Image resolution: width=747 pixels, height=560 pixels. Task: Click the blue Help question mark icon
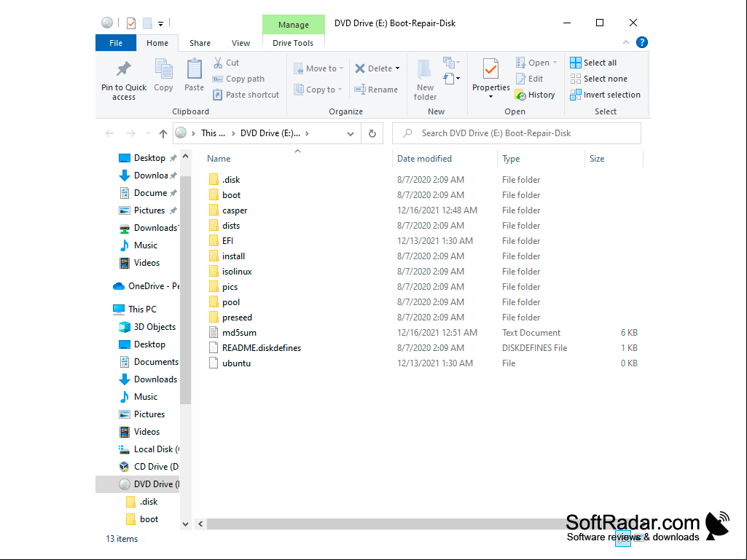[642, 42]
